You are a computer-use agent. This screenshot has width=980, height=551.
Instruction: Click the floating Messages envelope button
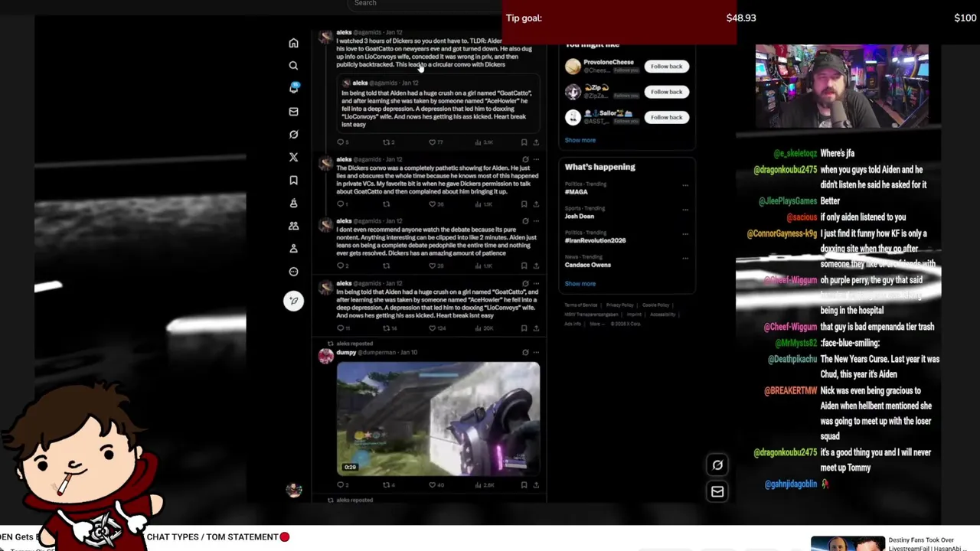pos(717,492)
